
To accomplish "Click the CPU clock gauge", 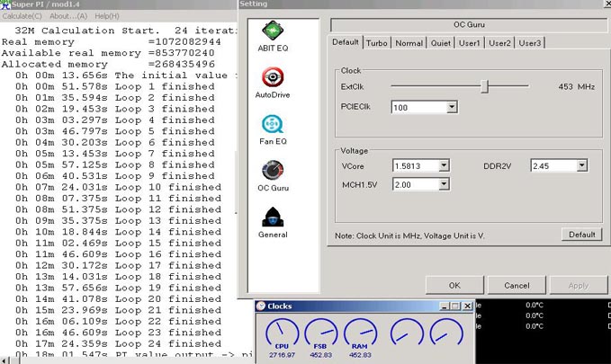I will [282, 333].
